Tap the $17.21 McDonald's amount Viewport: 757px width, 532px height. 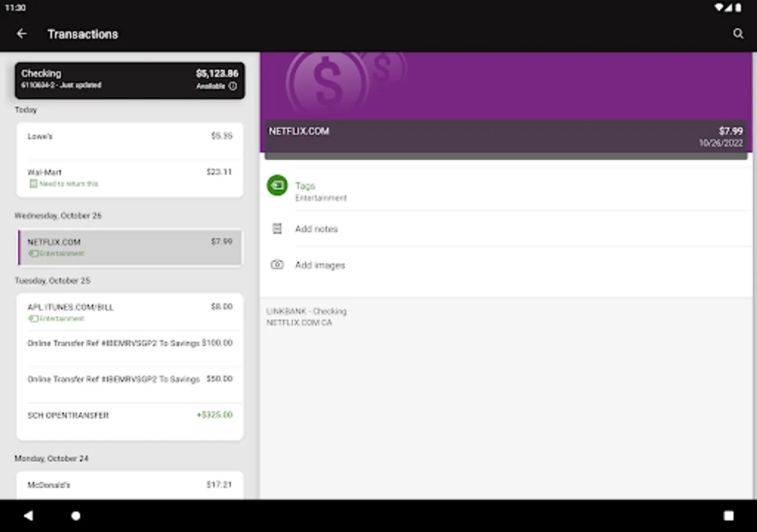[219, 485]
